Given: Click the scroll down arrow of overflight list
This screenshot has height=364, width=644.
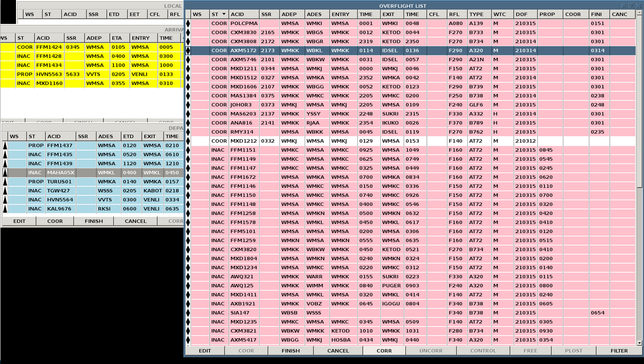Looking at the screenshot, I should [x=640, y=343].
